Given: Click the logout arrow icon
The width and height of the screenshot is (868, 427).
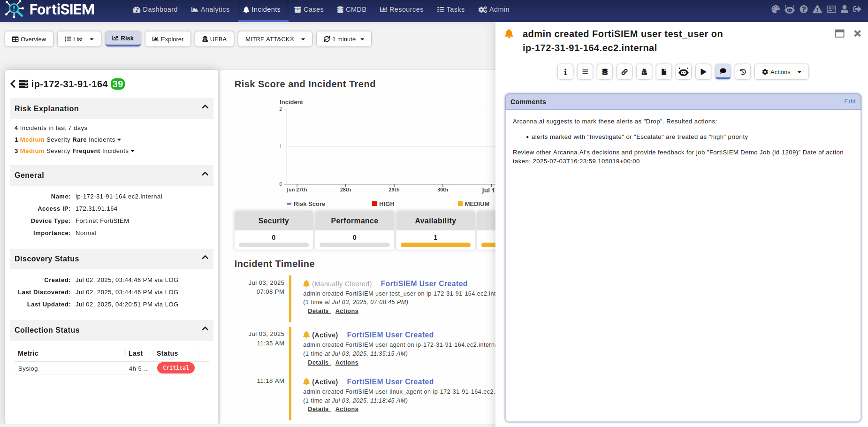Looking at the screenshot, I should click(857, 9).
